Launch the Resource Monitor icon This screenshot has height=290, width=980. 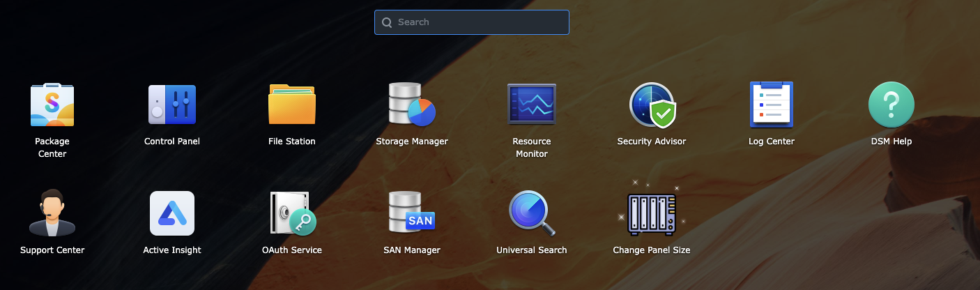532,105
